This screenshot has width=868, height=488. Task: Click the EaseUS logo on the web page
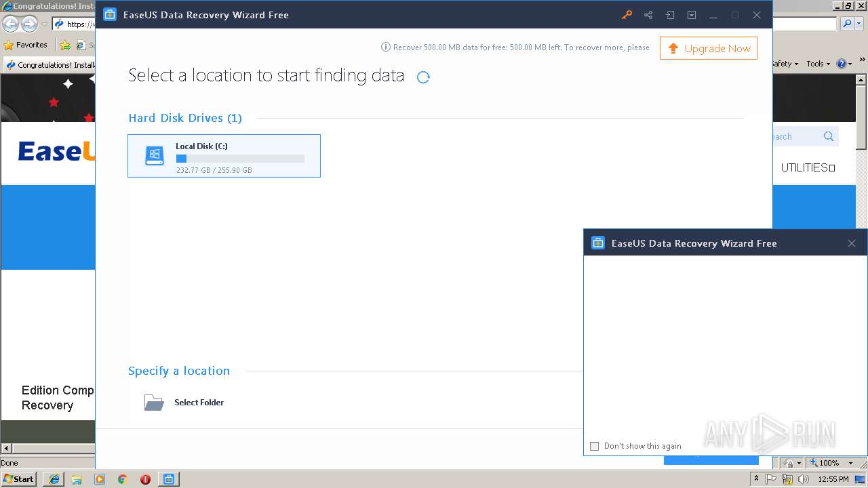pos(56,151)
